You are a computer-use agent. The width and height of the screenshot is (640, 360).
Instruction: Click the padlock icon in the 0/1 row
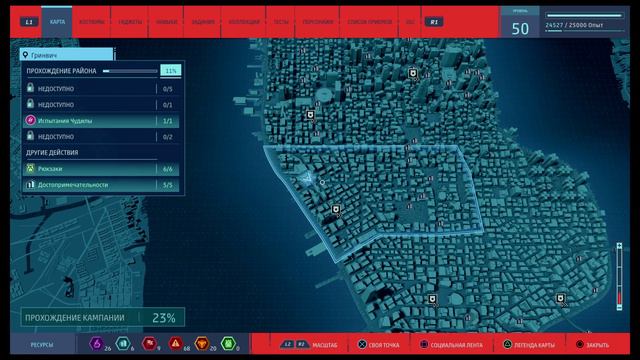pos(30,104)
